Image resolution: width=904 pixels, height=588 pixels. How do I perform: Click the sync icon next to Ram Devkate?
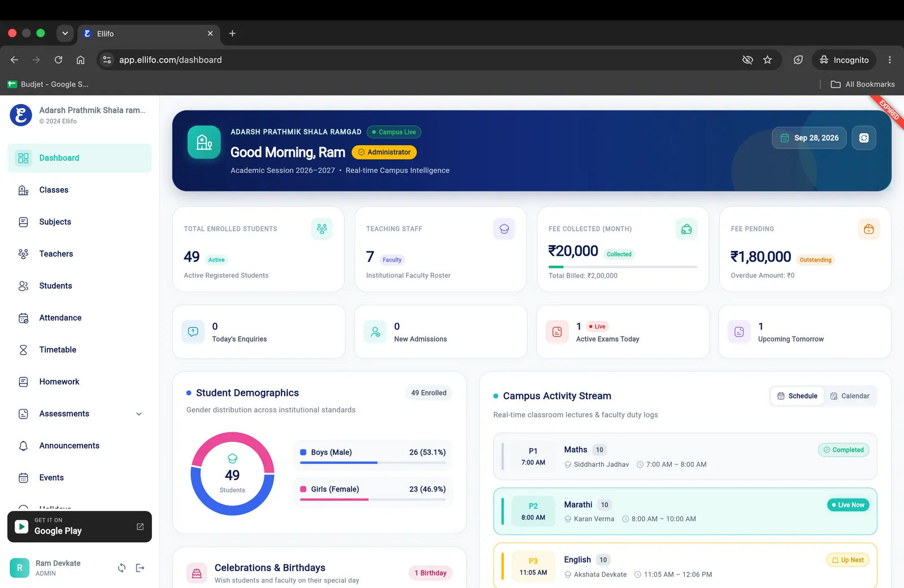click(121, 568)
